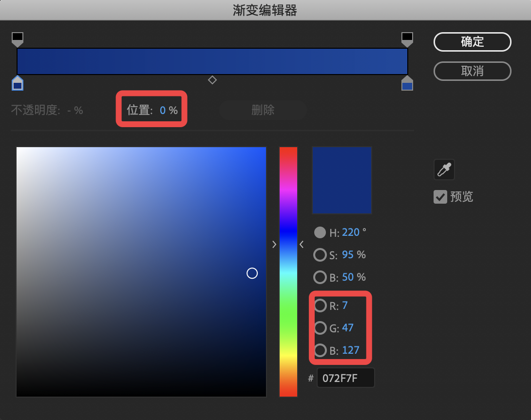The height and width of the screenshot is (420, 531).
Task: Select the S saturation radio button
Action: pyautogui.click(x=320, y=255)
